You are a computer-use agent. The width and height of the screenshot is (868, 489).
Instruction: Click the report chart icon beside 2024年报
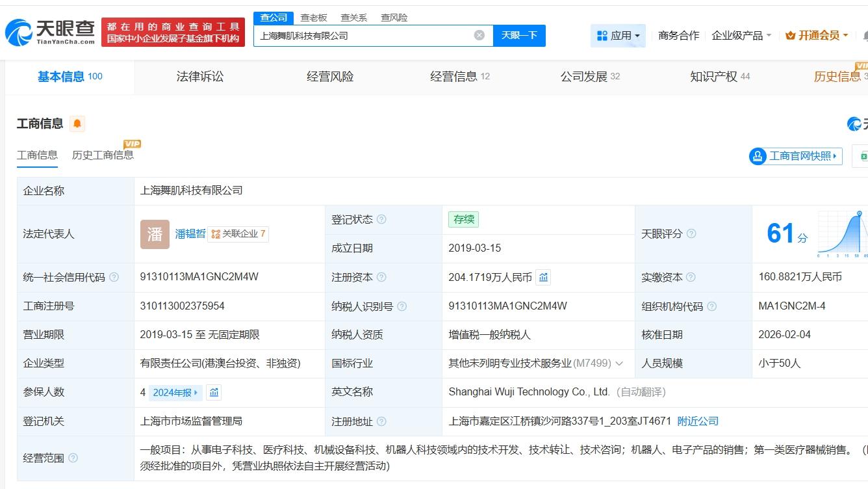point(212,392)
